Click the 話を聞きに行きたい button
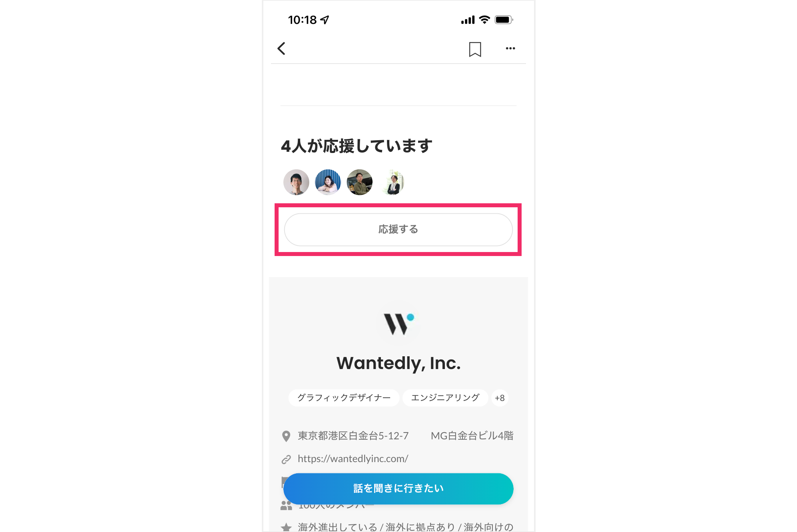The image size is (797, 532). click(398, 488)
